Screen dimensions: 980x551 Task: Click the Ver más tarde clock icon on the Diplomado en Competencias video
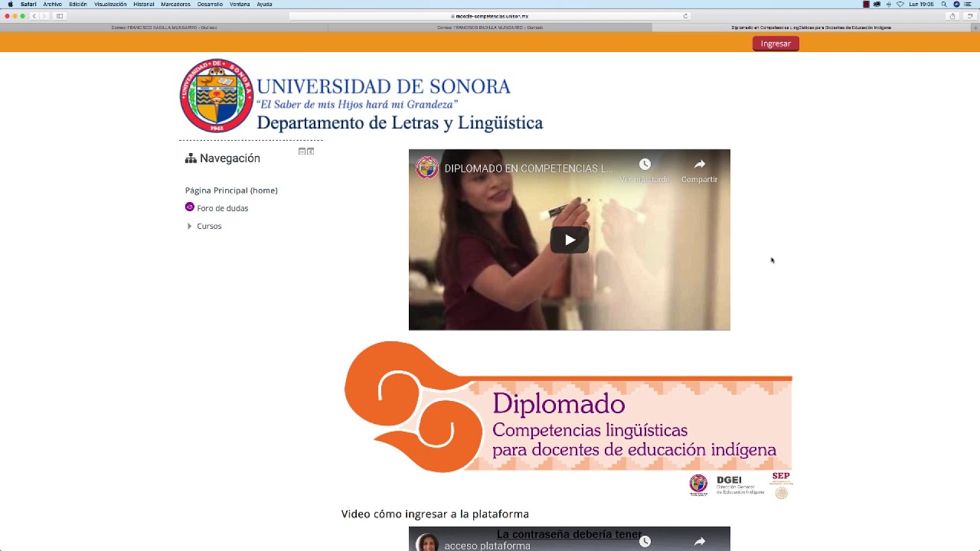click(645, 165)
